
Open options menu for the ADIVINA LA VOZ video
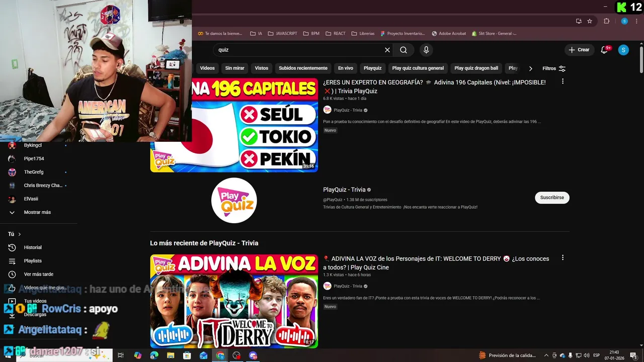click(562, 258)
